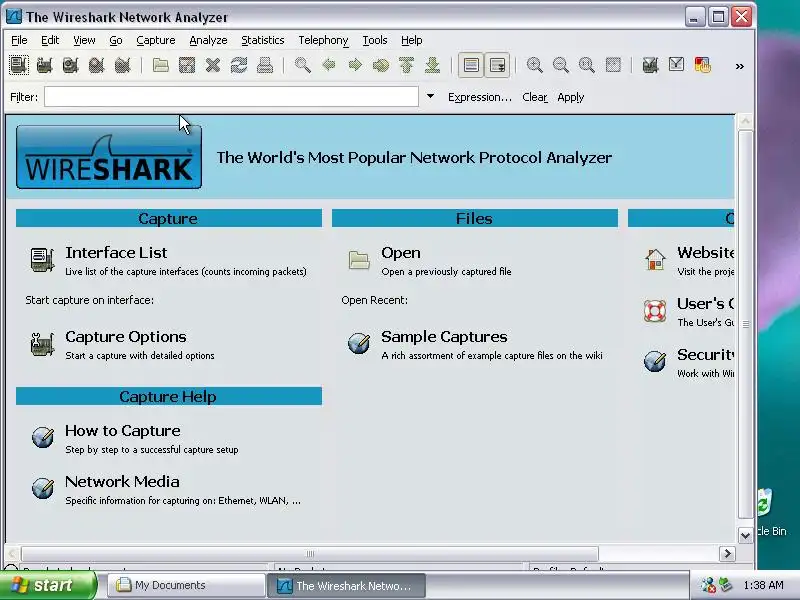
Task: Zoom out toolbar magnifier minus icon
Action: tap(561, 65)
